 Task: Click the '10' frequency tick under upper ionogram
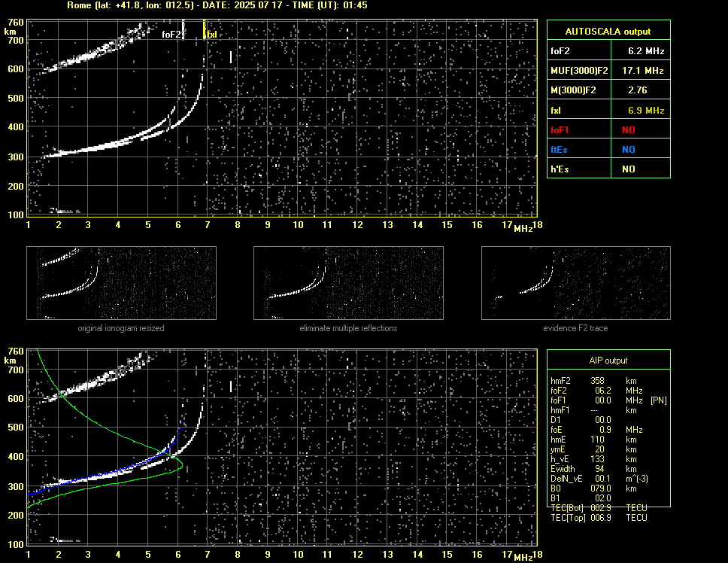(298, 225)
